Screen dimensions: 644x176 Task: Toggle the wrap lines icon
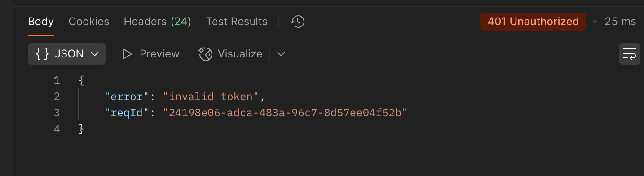630,54
